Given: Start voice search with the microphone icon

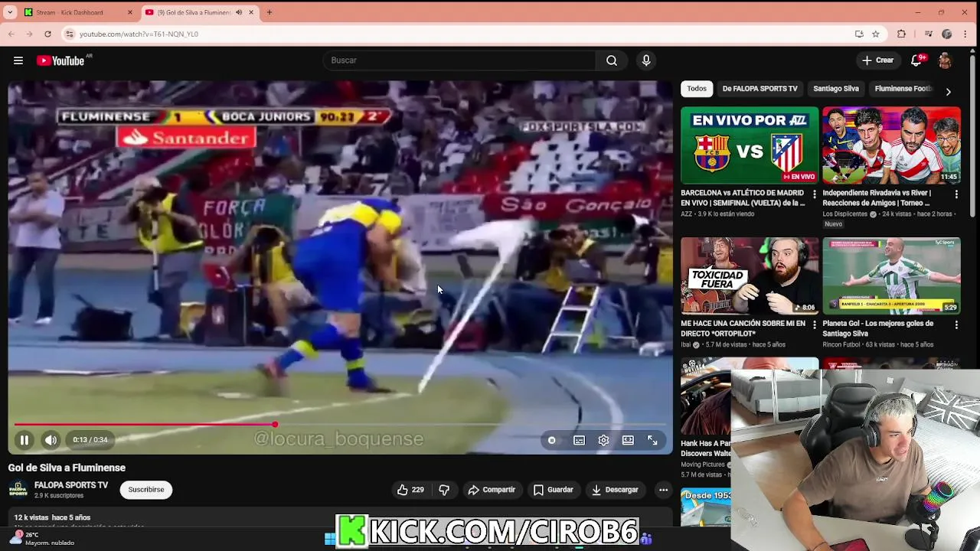Looking at the screenshot, I should (646, 60).
